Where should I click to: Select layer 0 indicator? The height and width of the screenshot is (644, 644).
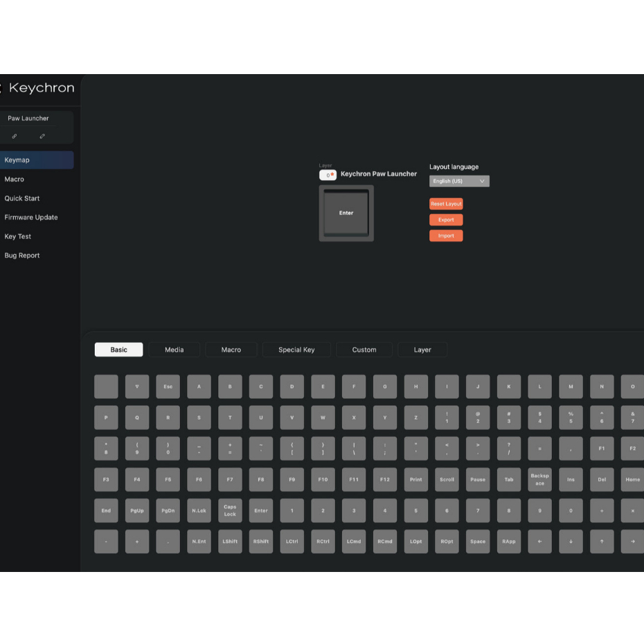tap(328, 175)
